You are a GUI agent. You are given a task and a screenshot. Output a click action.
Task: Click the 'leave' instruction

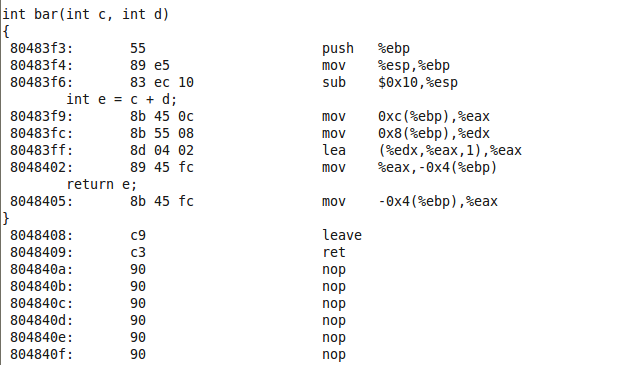pyautogui.click(x=342, y=236)
